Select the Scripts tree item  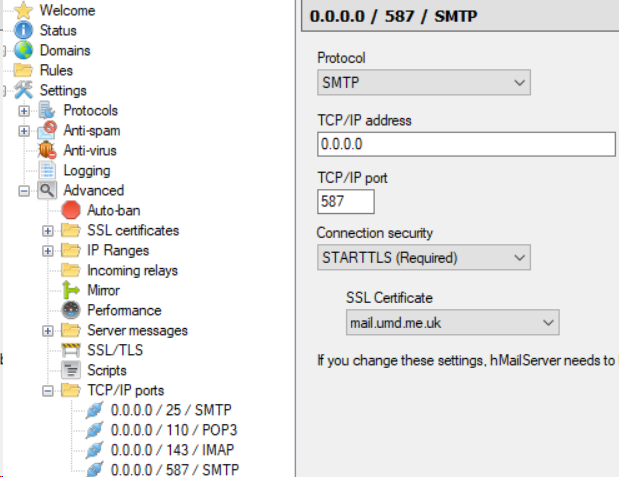pyautogui.click(x=107, y=370)
